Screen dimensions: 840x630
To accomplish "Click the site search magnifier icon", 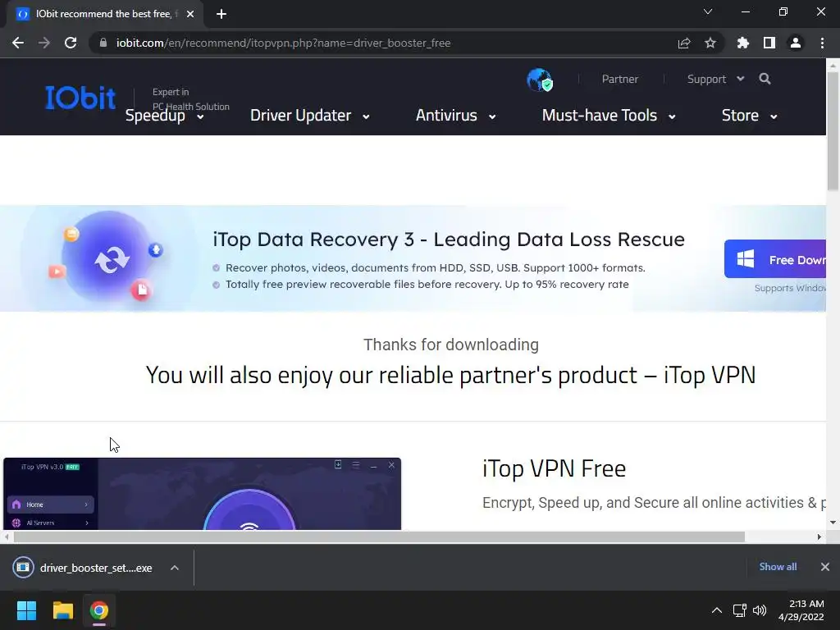I will coord(765,79).
